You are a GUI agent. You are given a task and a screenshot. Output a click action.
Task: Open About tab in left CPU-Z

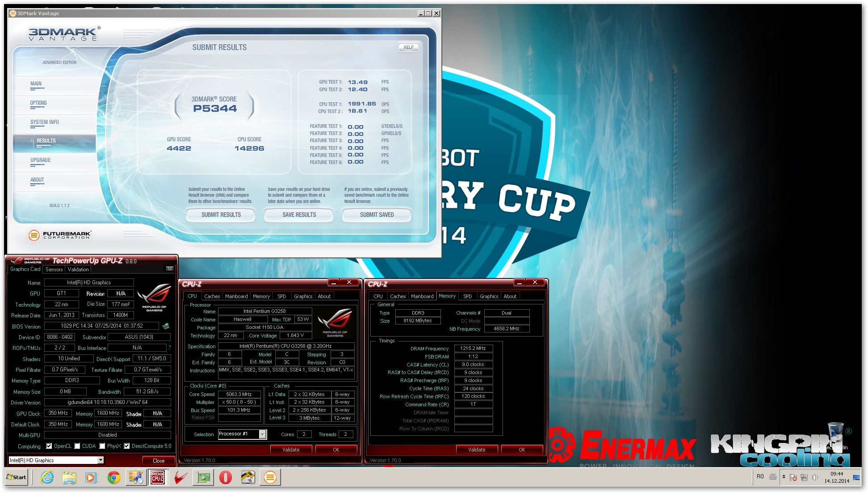(x=324, y=296)
